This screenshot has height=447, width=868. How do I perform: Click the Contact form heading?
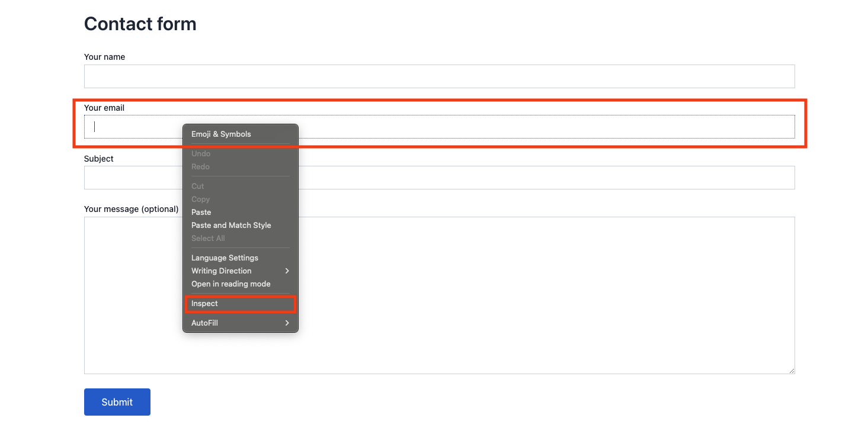click(x=140, y=24)
